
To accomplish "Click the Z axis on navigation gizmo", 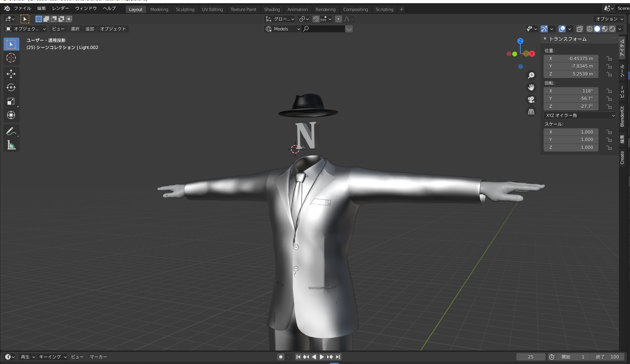I will pyautogui.click(x=520, y=41).
